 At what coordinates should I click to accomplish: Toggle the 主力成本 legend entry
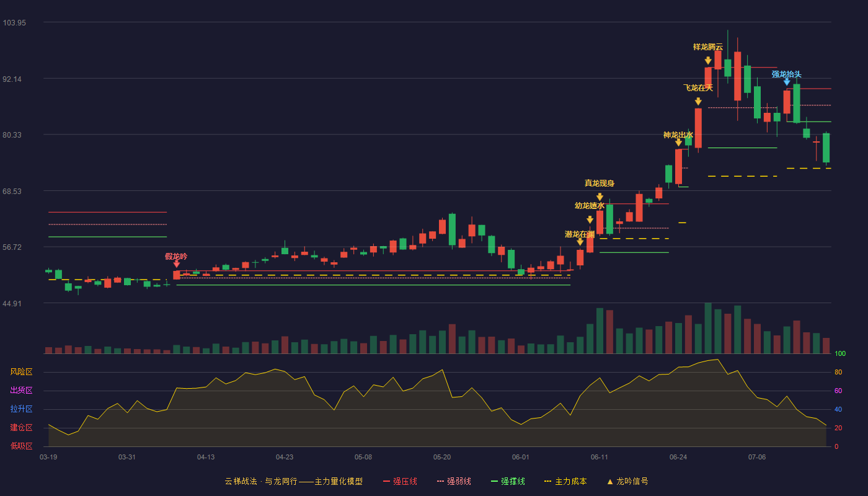[x=565, y=481]
